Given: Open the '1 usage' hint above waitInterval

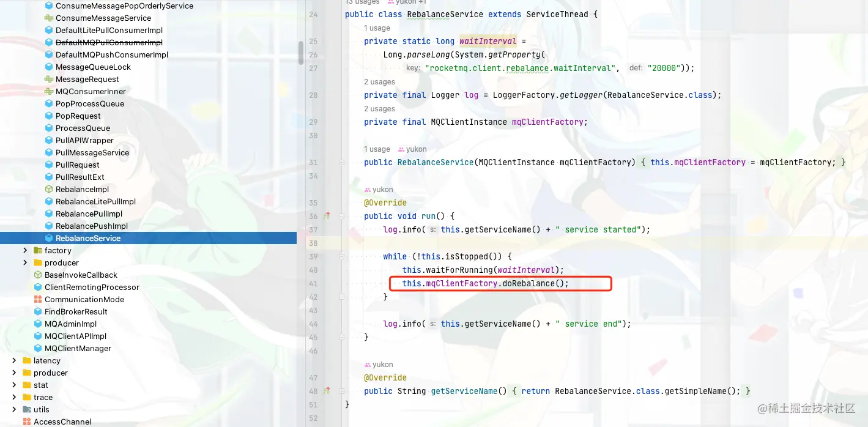Looking at the screenshot, I should 377,28.
